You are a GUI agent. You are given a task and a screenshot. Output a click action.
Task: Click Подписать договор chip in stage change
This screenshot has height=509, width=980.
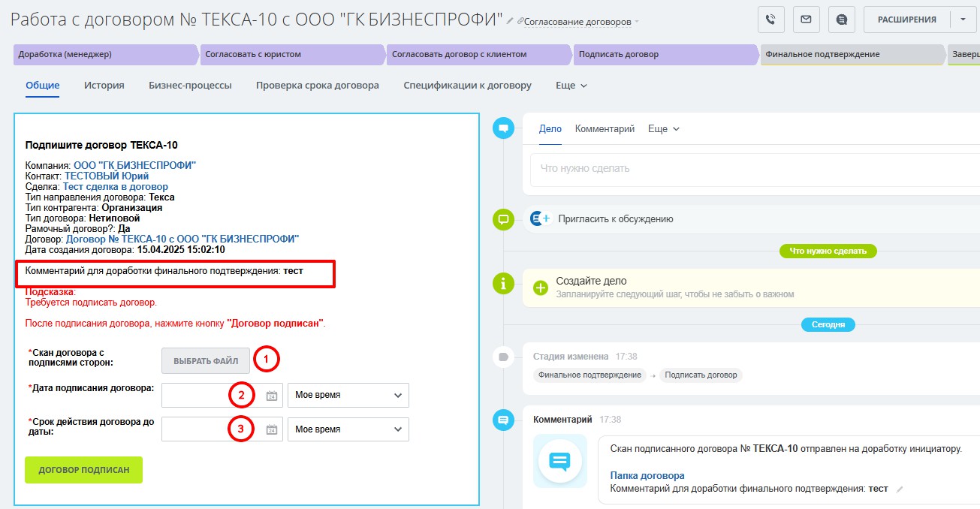pyautogui.click(x=701, y=375)
